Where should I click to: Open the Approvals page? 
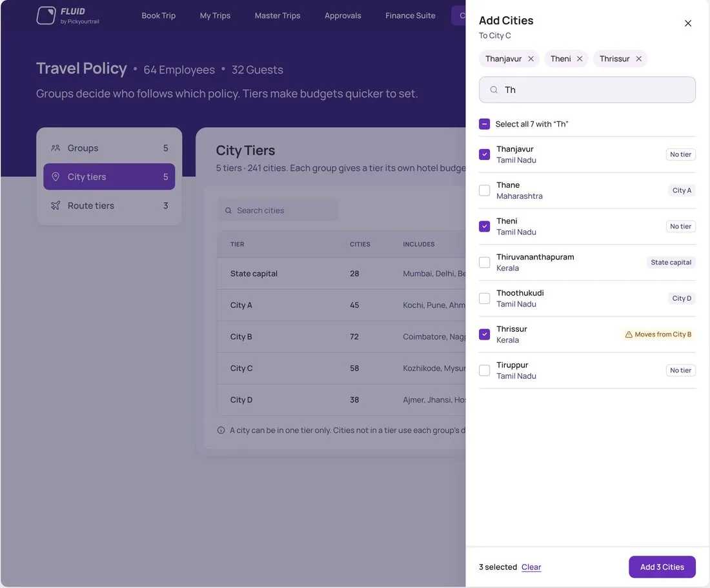pos(343,15)
